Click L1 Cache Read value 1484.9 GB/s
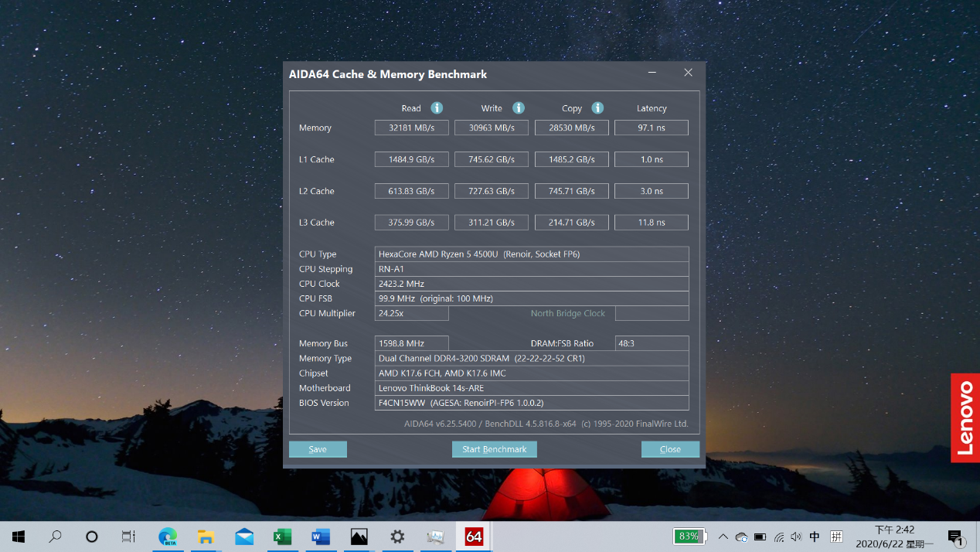 pyautogui.click(x=412, y=159)
